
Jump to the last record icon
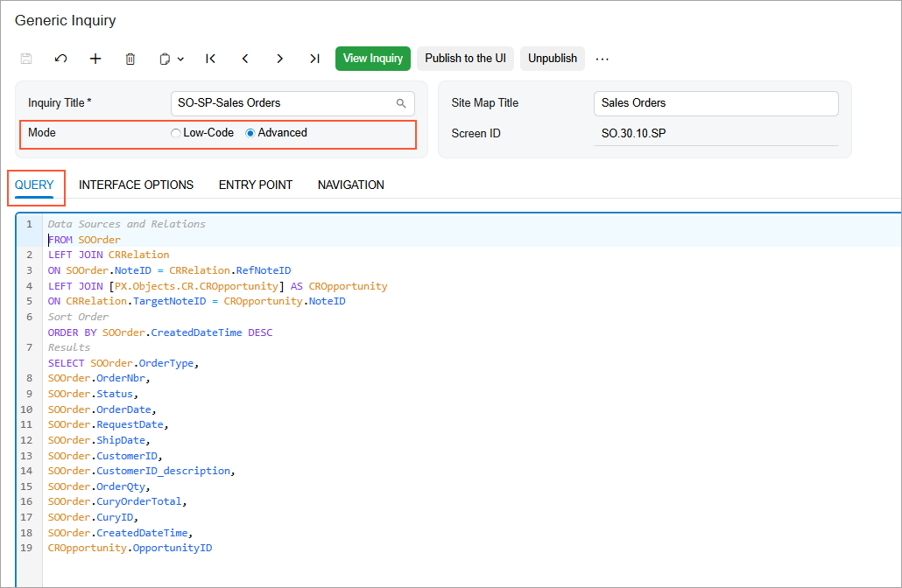314,59
